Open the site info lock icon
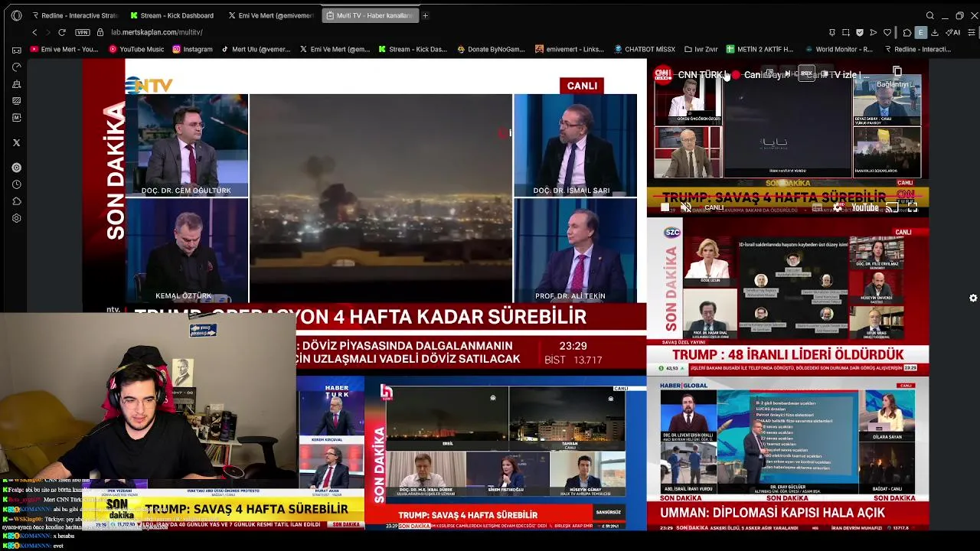 100,32
